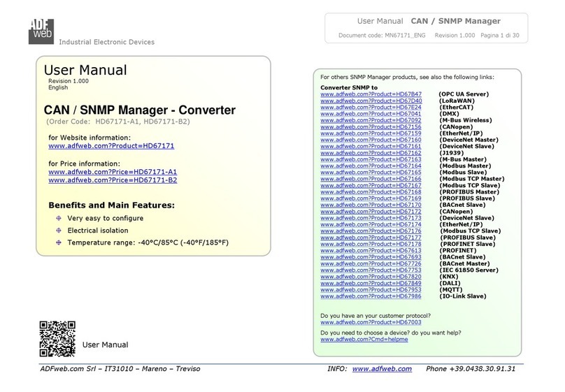The image size is (565, 392).
Task: Open the HD67041 DMX link
Action: coord(371,114)
